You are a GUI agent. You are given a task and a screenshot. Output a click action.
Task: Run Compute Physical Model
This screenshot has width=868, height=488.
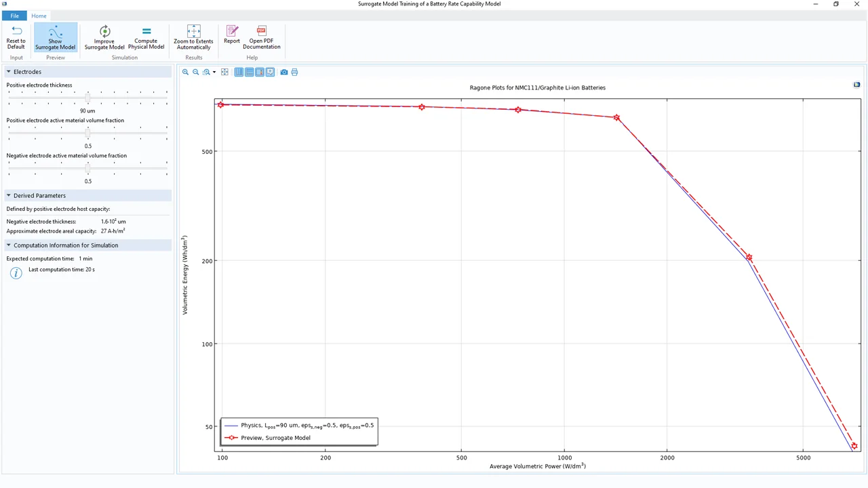146,37
